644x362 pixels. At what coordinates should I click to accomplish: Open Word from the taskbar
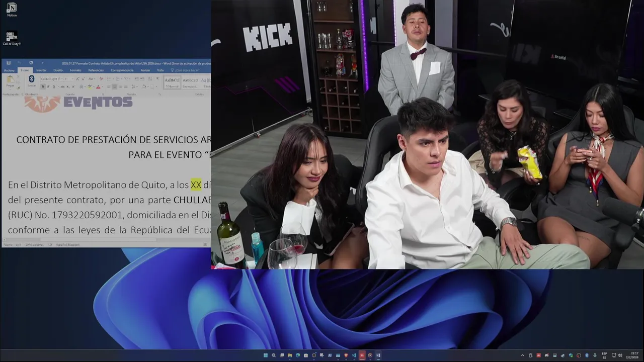[378, 355]
